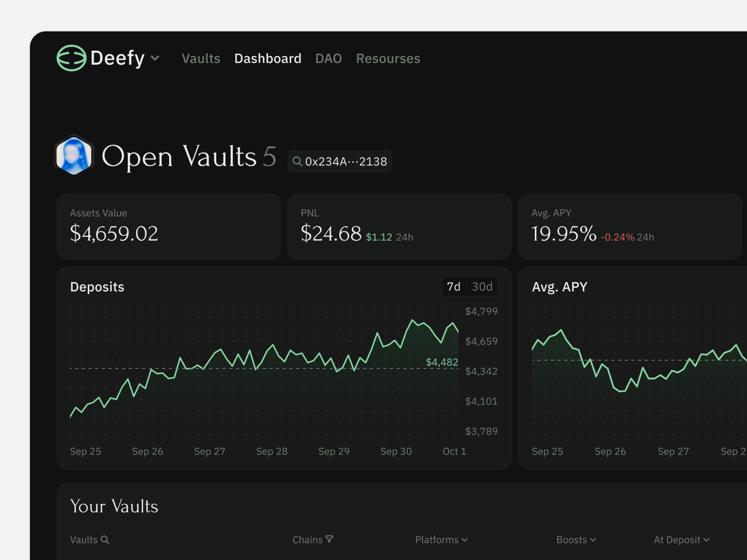747x560 pixels.
Task: Navigate to the Vaults page
Action: coord(201,59)
